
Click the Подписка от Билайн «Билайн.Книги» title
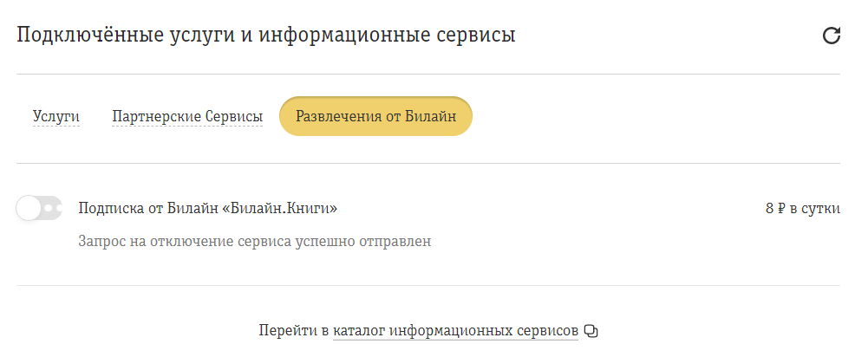207,208
